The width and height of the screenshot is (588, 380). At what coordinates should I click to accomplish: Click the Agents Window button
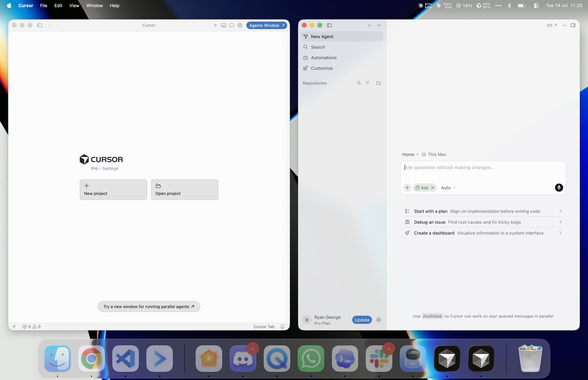(x=267, y=25)
